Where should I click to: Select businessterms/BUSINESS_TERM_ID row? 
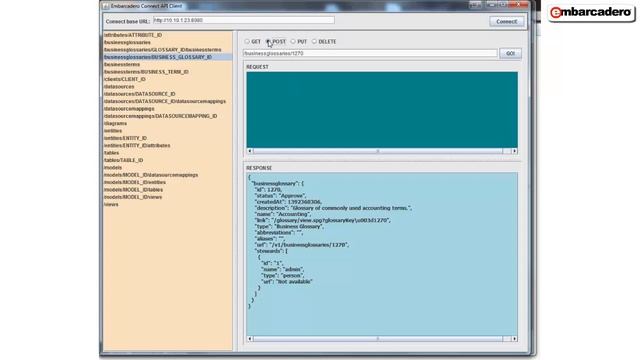(x=168, y=72)
